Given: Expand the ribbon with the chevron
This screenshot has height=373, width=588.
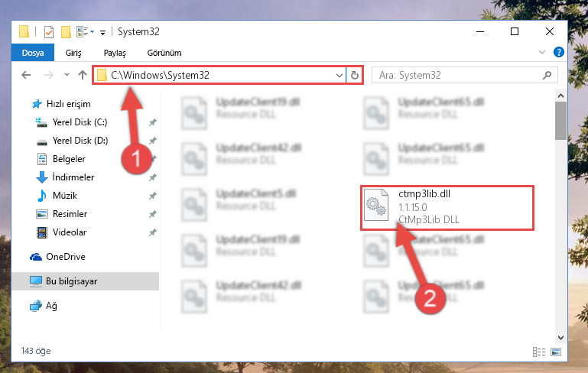Looking at the screenshot, I should click(x=542, y=52).
